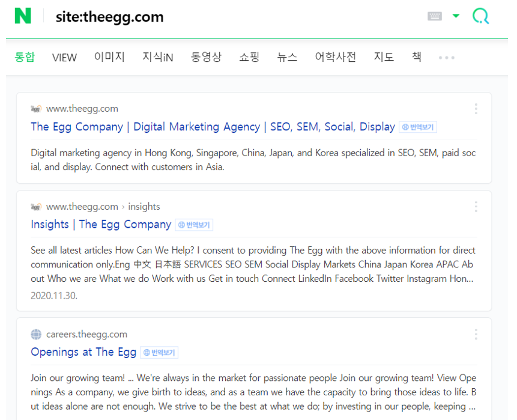Click the favicon beside the first www.theegg.com result
The width and height of the screenshot is (517, 420).
coord(36,109)
